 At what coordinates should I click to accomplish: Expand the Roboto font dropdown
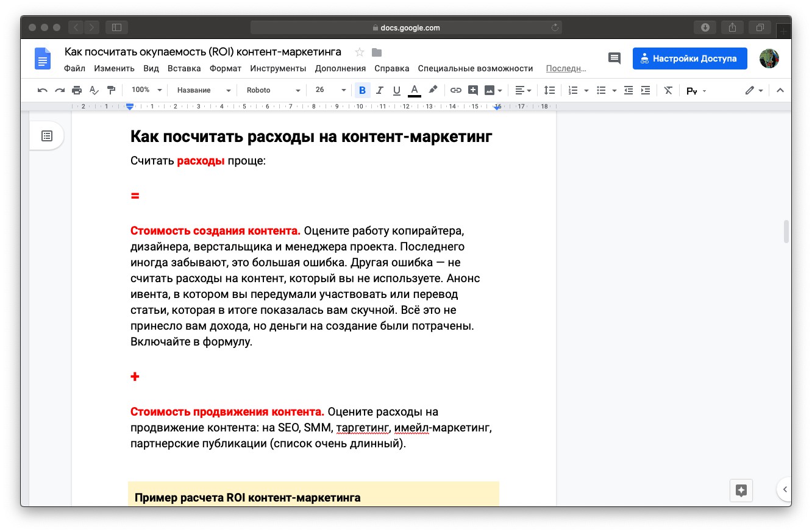coord(272,90)
